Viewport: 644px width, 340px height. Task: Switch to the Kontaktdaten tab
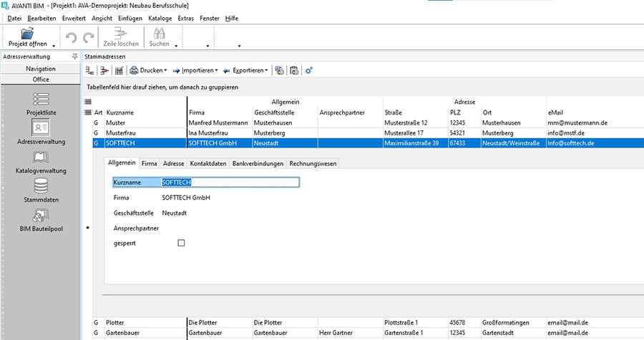(208, 164)
